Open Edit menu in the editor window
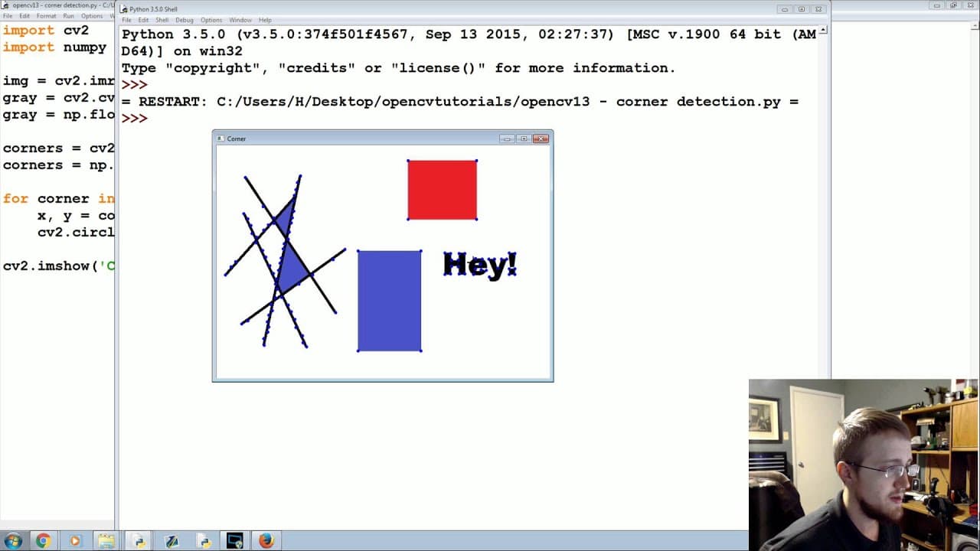980x551 pixels. (24, 16)
